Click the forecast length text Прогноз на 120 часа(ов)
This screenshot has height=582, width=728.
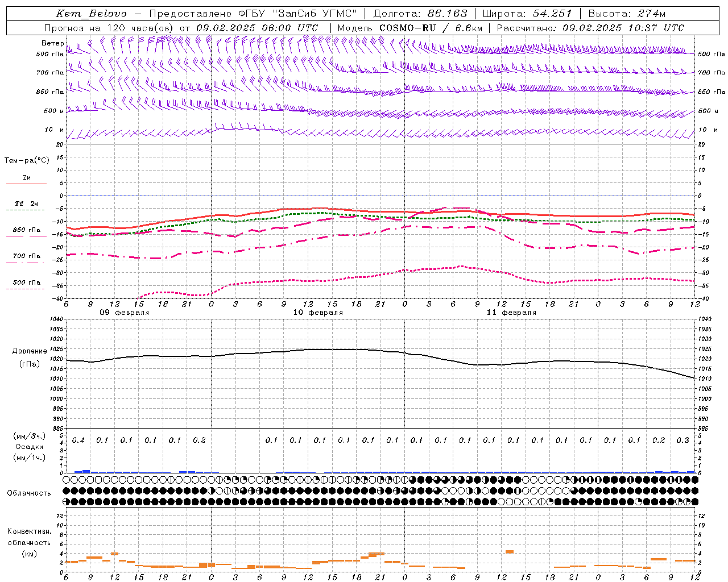pyautogui.click(x=109, y=28)
